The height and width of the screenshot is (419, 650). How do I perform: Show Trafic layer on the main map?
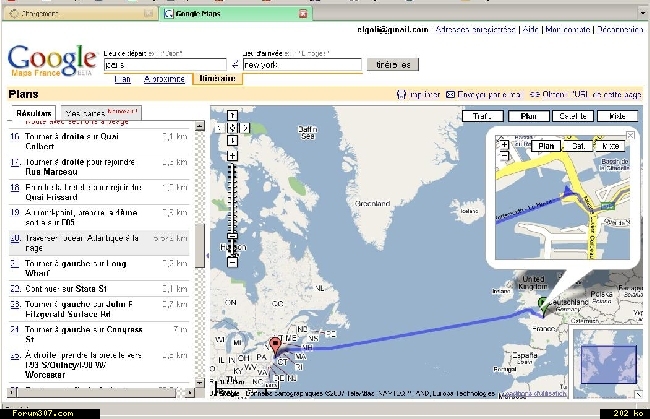click(x=483, y=116)
